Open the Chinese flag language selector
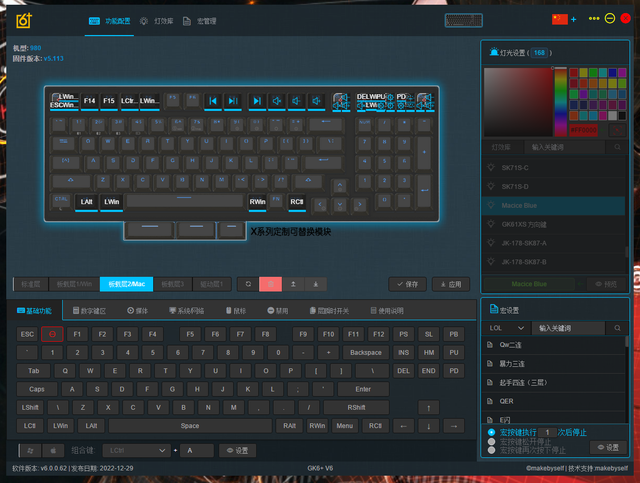Screen dimensions: 640x483 (560, 19)
